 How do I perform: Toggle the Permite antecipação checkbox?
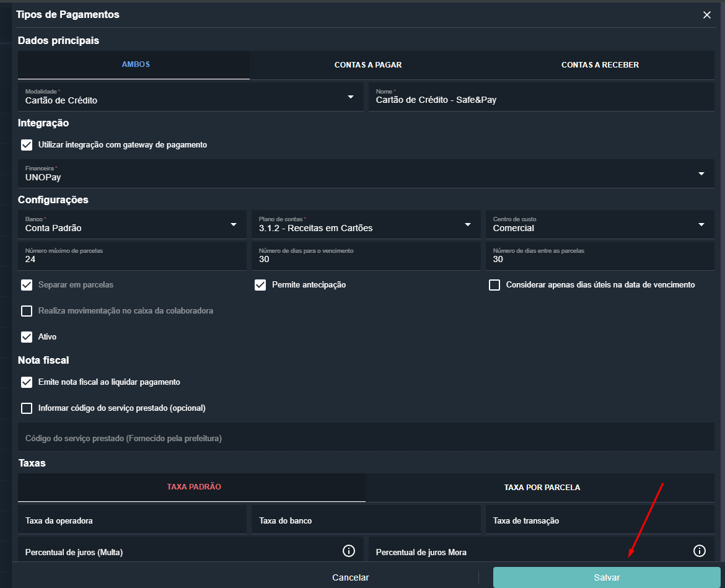click(x=260, y=285)
